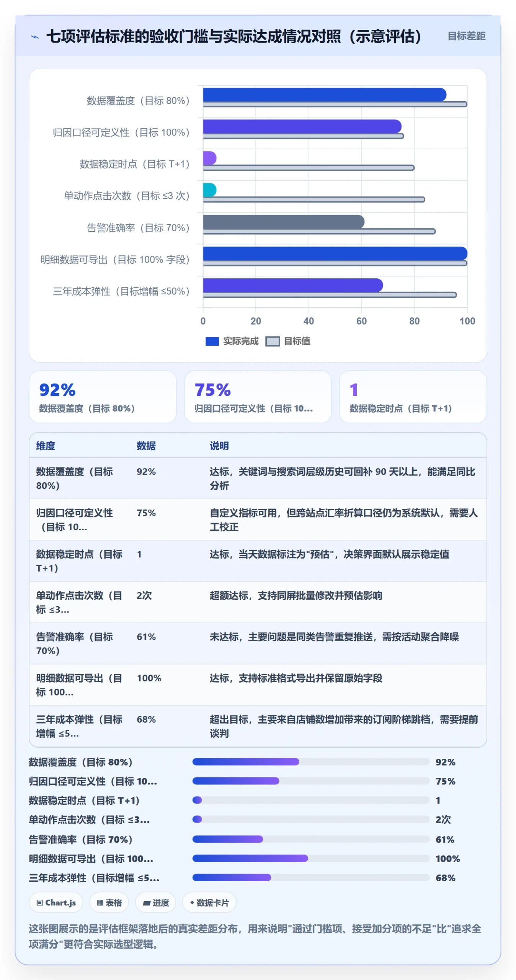The width and height of the screenshot is (516, 980).
Task: Click the 单动作点击次数 2次 progress bar
Action: point(310,819)
